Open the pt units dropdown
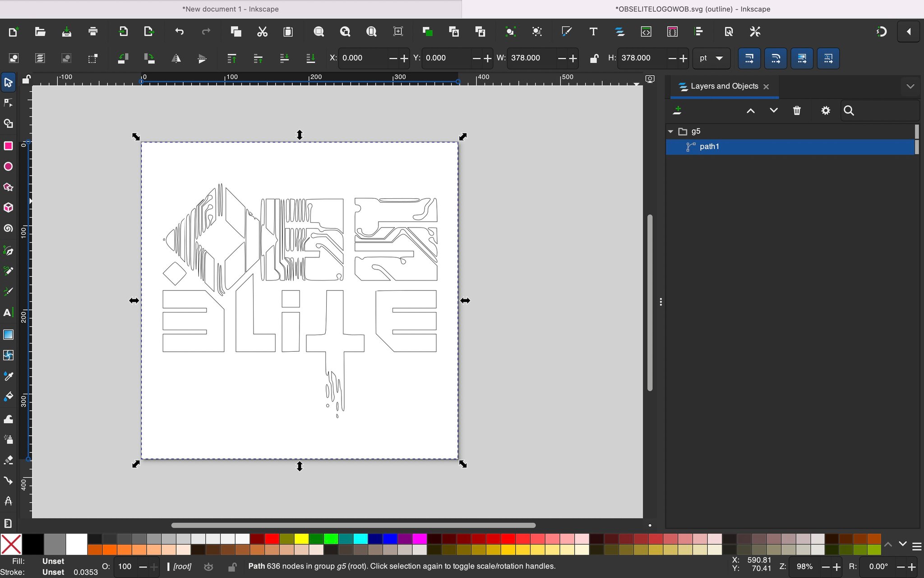This screenshot has height=578, width=924. click(711, 58)
